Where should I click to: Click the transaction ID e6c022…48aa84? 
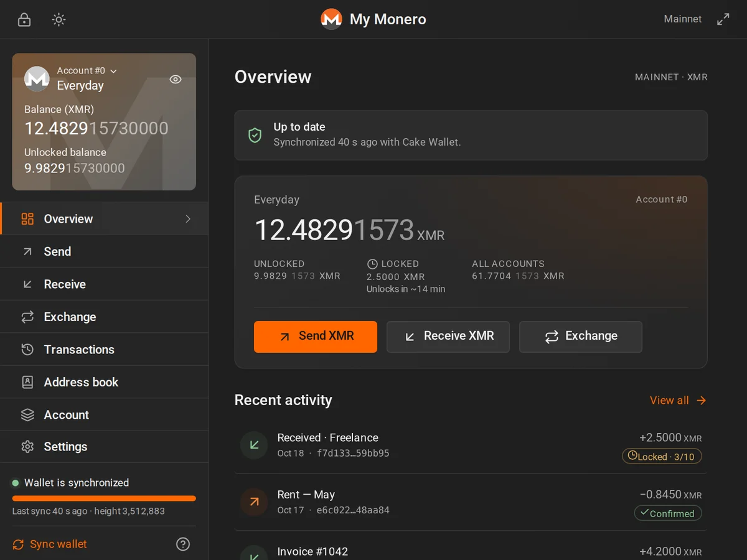tap(353, 511)
